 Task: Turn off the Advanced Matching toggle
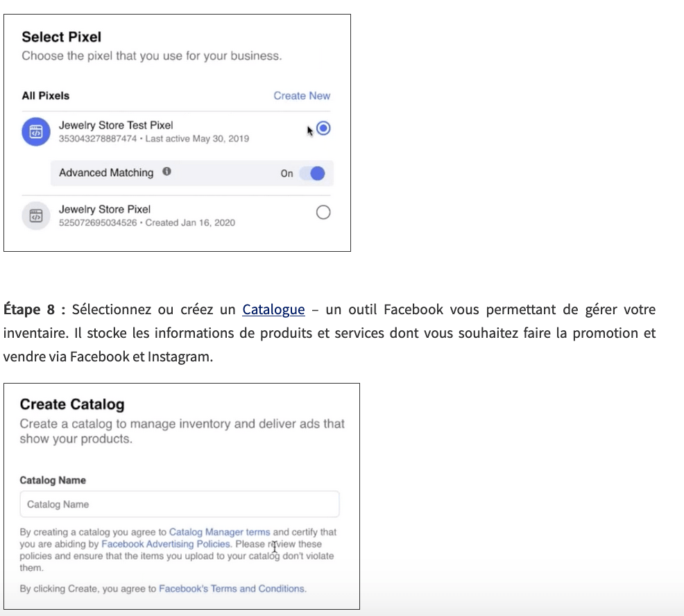click(312, 173)
